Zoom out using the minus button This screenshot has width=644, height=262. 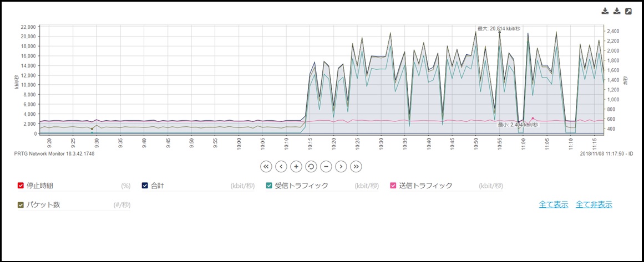(x=326, y=167)
